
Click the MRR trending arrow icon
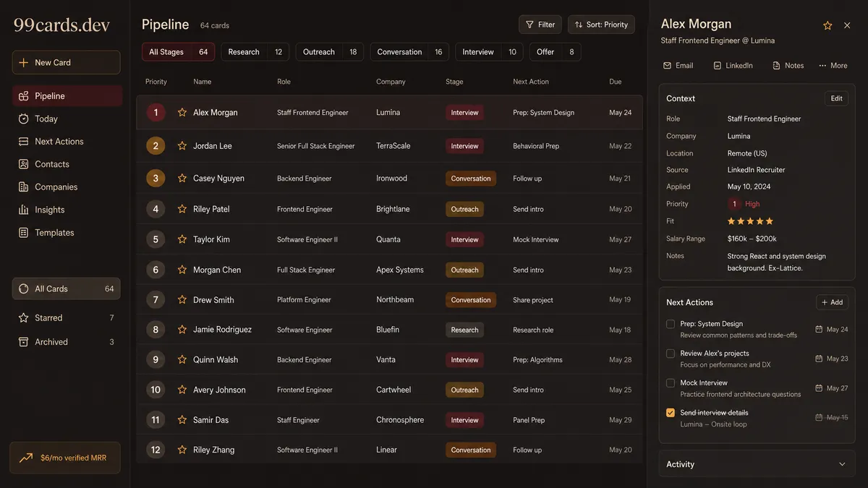[x=26, y=458]
